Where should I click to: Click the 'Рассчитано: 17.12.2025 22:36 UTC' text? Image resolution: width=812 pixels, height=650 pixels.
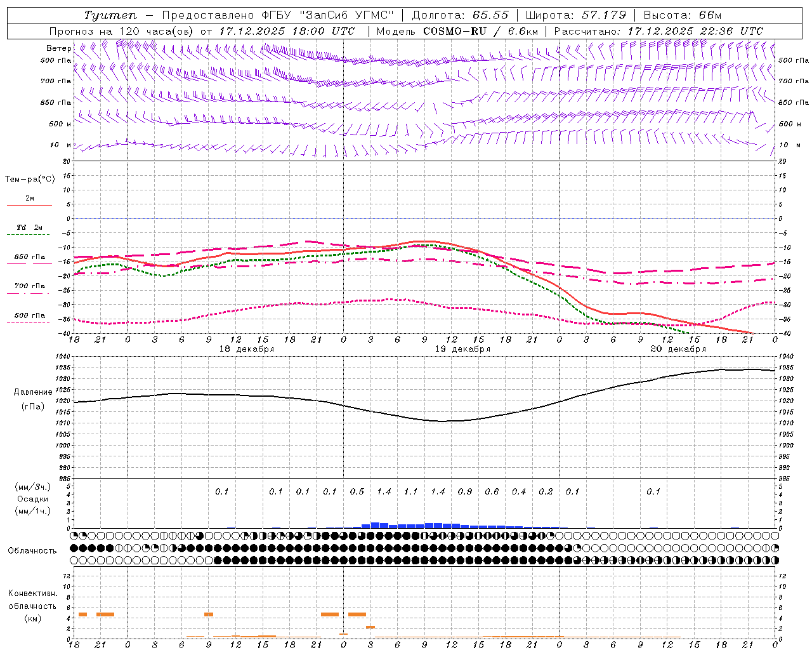[658, 31]
